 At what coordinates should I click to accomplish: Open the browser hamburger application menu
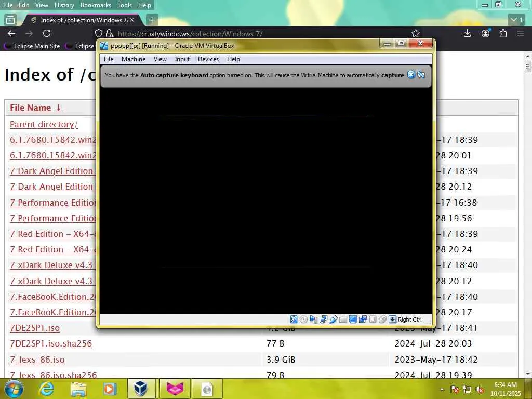click(x=521, y=33)
